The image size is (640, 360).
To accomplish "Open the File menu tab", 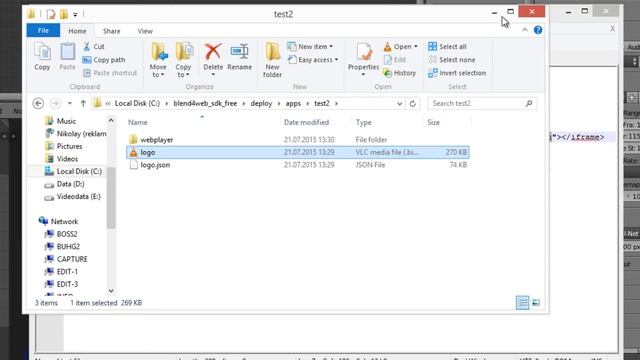I will [43, 30].
